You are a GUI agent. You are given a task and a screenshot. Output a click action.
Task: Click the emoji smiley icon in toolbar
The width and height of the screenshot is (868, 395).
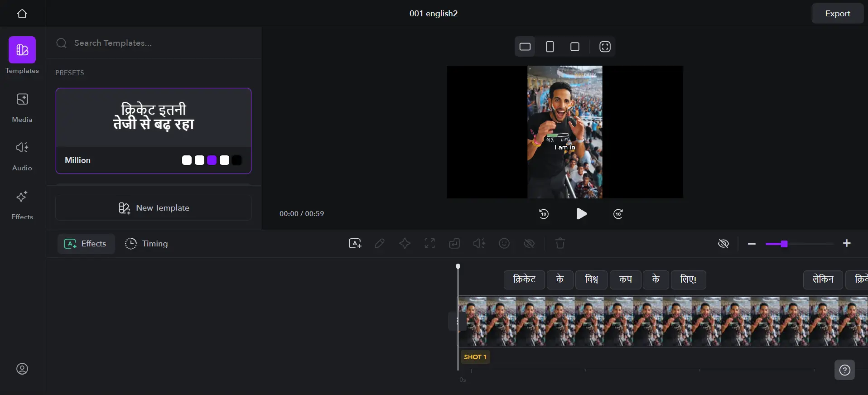tap(504, 244)
